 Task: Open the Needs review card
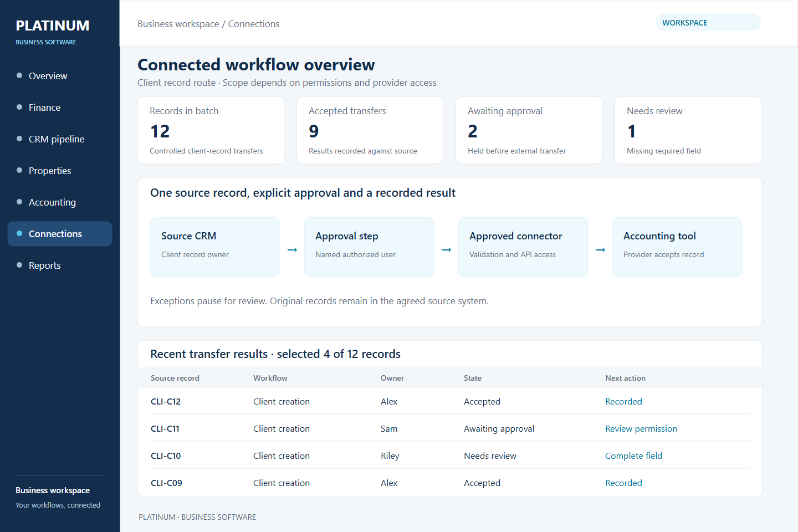point(688,130)
